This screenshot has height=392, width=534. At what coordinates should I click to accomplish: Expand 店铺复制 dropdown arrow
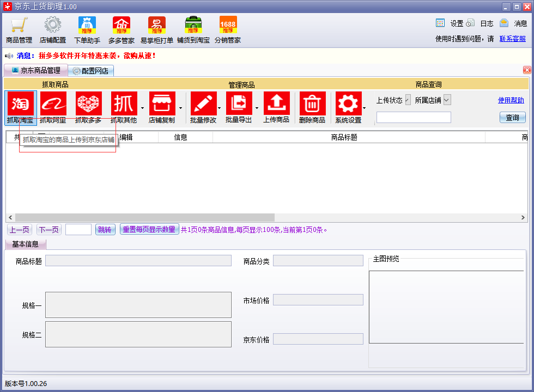click(180, 108)
